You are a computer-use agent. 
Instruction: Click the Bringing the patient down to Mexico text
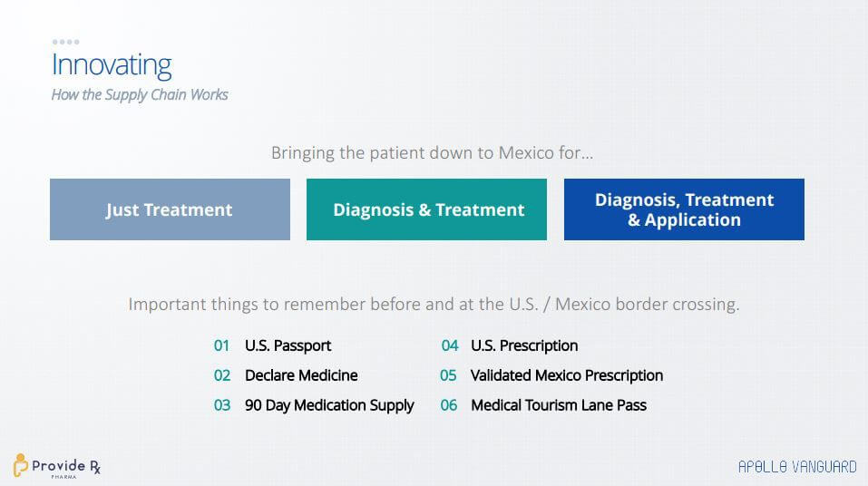click(432, 152)
